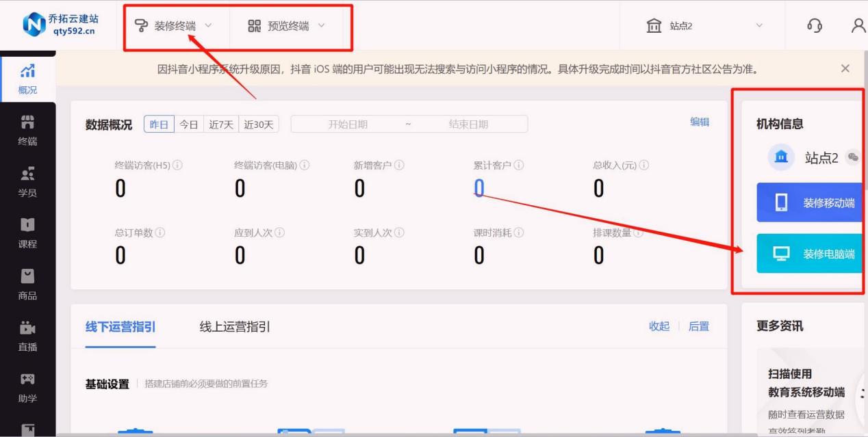The height and width of the screenshot is (437, 868).
Task: Click info icon next to 累计客户
Action: 519,165
